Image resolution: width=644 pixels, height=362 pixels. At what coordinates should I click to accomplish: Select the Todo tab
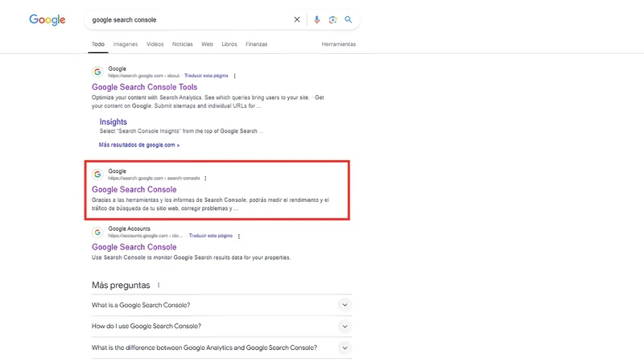pyautogui.click(x=97, y=44)
